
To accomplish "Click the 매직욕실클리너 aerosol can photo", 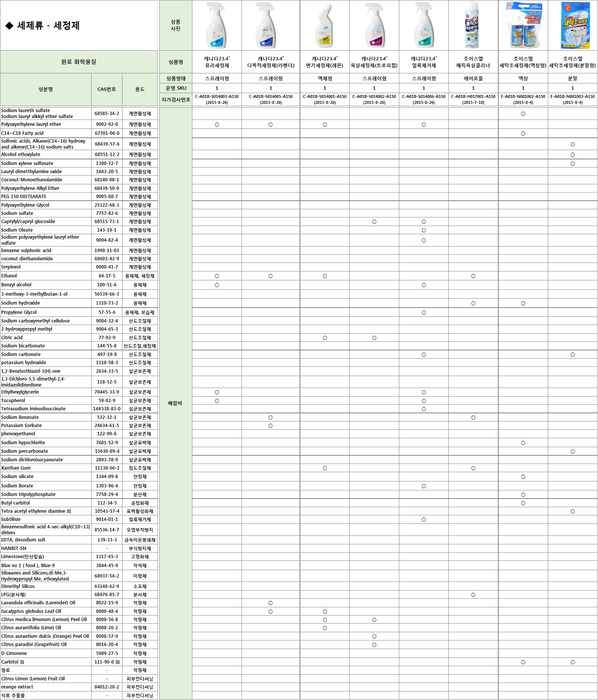I will 472,25.
